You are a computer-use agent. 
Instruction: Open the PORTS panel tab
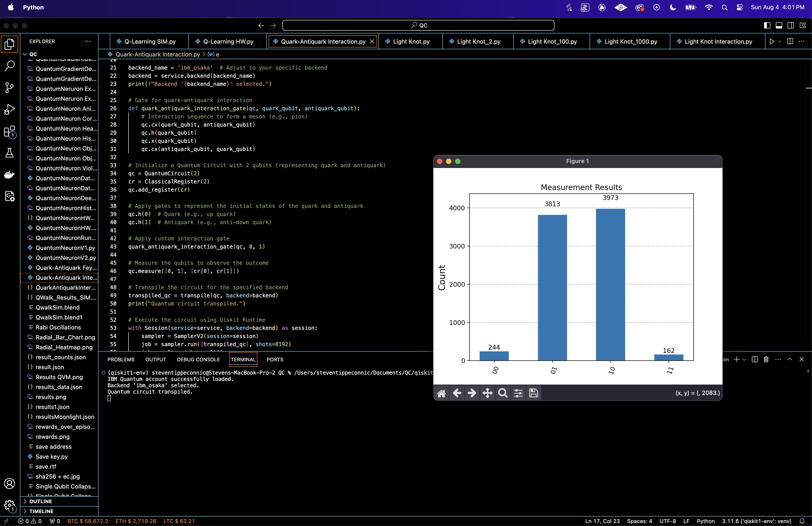pos(275,359)
